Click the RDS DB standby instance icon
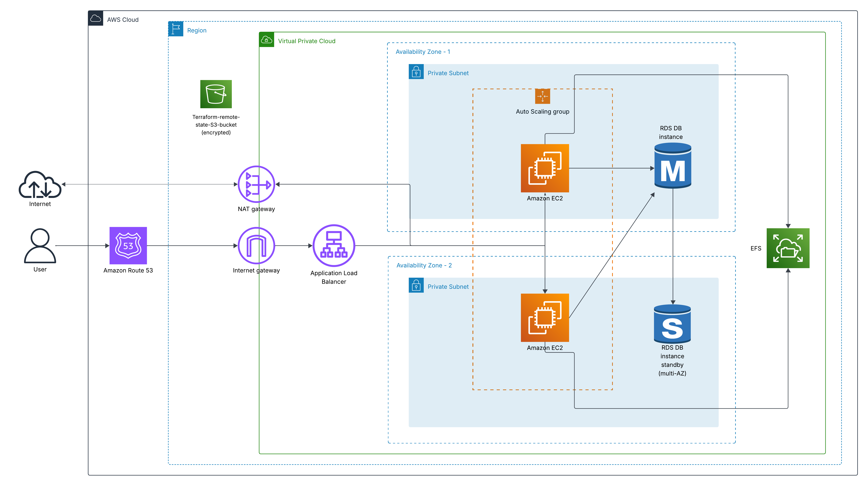The height and width of the screenshot is (486, 868). tap(672, 324)
